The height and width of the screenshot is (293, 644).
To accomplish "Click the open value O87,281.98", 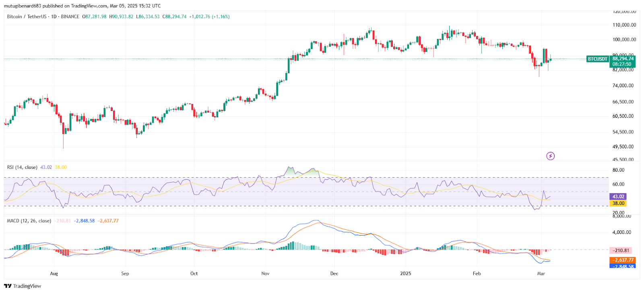I will point(95,17).
